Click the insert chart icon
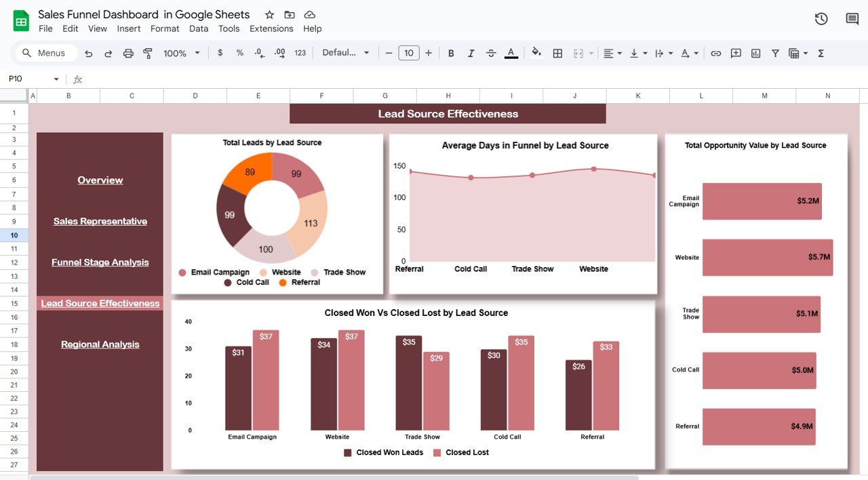The width and height of the screenshot is (868, 480). tap(755, 53)
